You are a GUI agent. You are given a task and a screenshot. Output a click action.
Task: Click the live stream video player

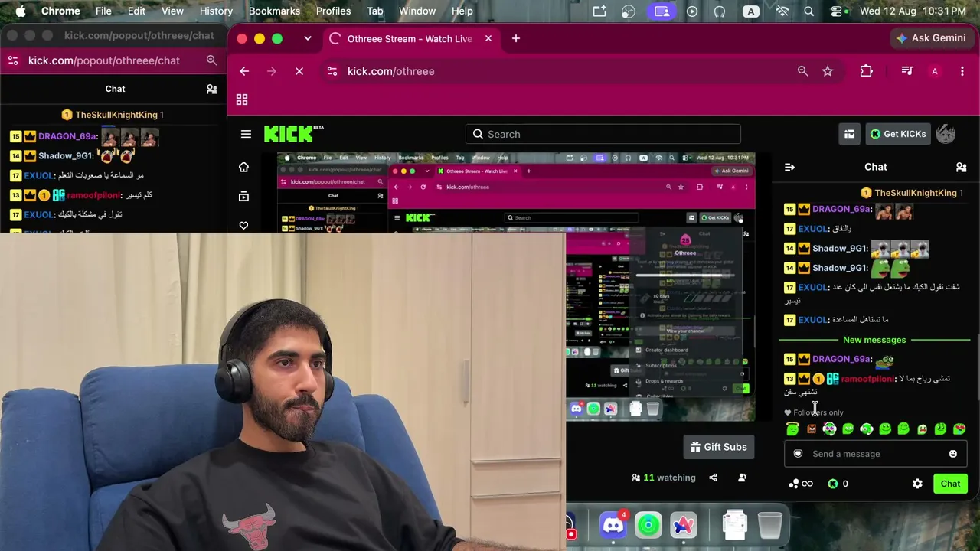(516, 287)
